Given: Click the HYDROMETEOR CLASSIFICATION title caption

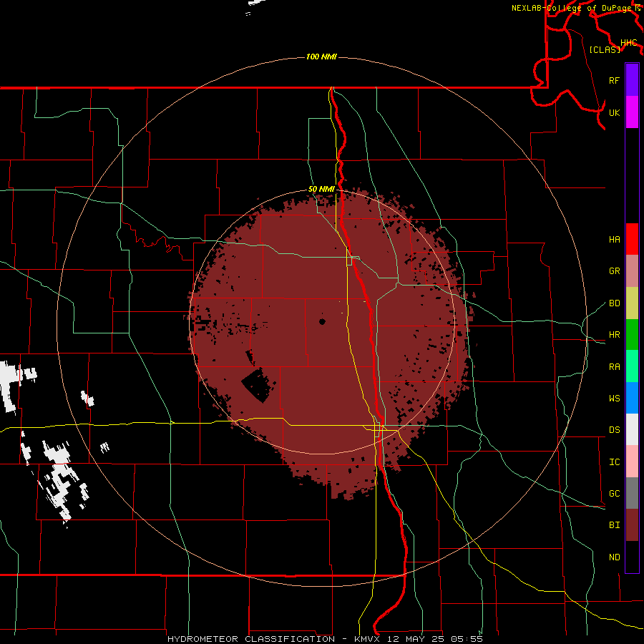Looking at the screenshot, I should click(251, 639).
